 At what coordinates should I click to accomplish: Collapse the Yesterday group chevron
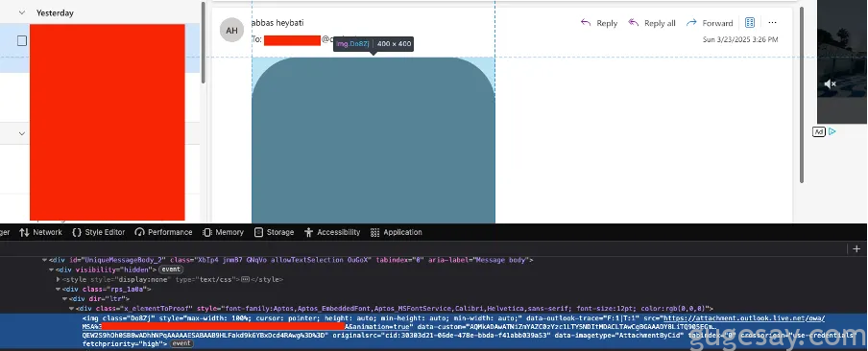pos(22,12)
